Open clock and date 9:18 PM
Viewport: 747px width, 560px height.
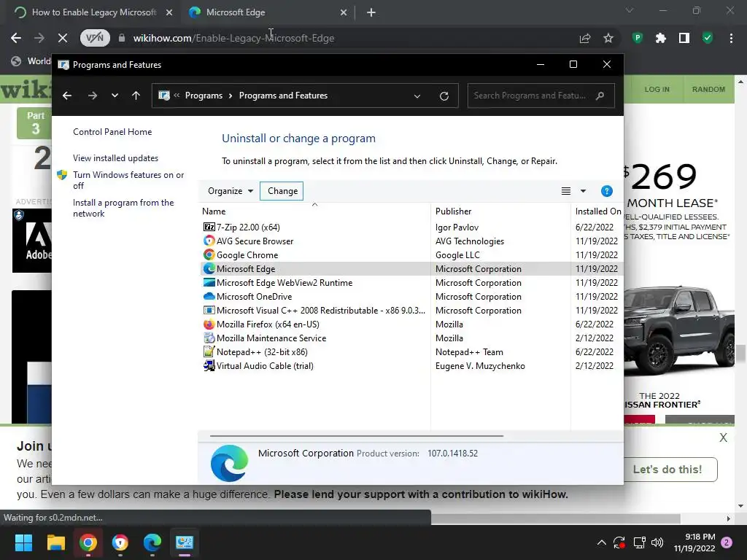[x=694, y=542]
